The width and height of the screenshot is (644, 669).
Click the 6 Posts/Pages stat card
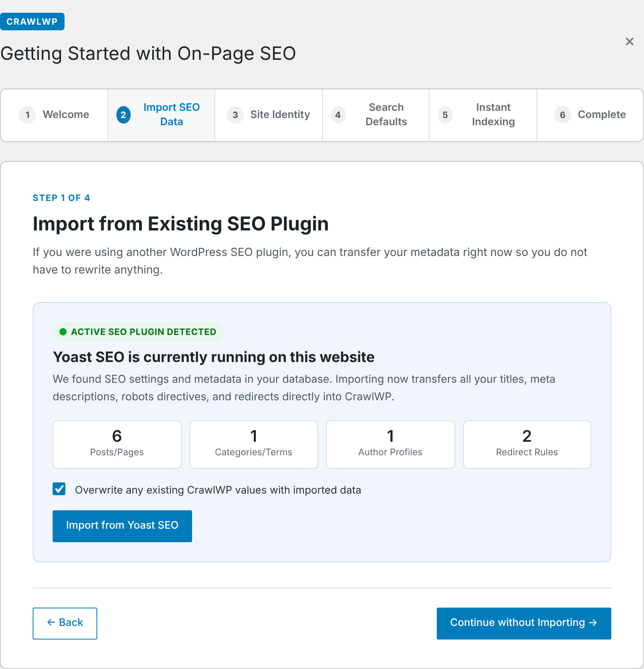pyautogui.click(x=117, y=444)
